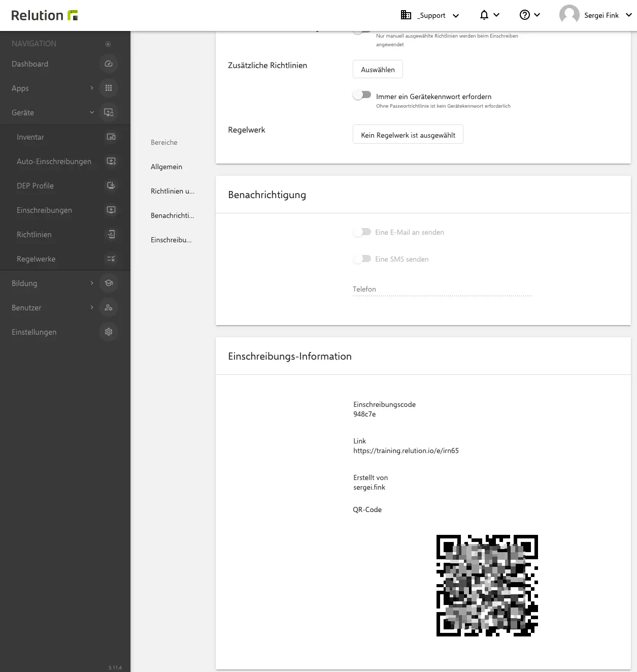The width and height of the screenshot is (637, 672).
Task: Click the Telefon input field
Action: (442, 290)
